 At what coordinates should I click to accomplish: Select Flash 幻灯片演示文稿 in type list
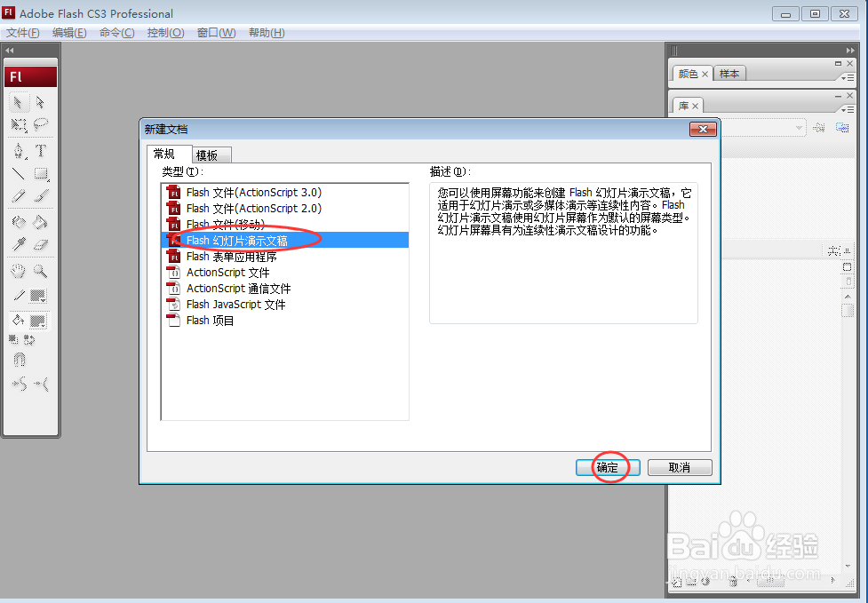click(284, 240)
